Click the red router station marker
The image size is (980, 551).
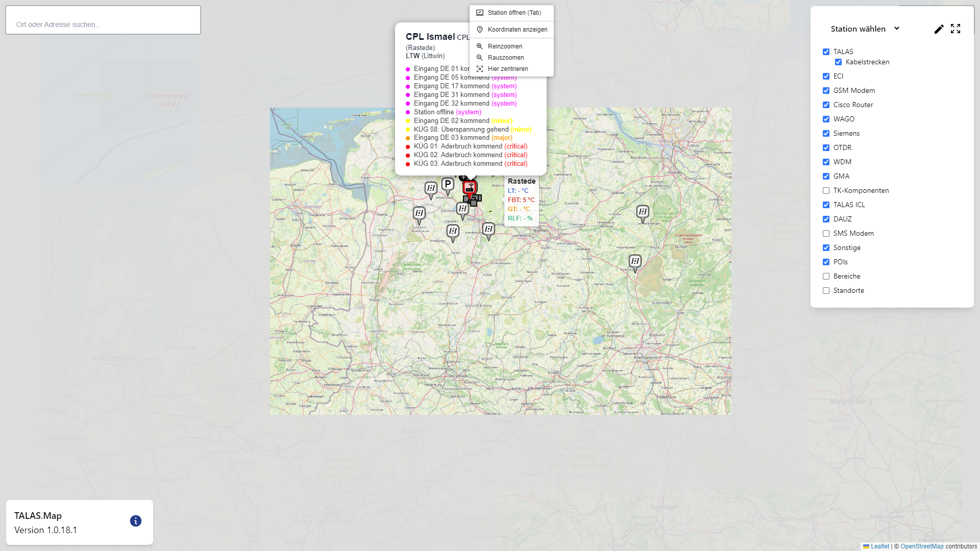pos(470,188)
